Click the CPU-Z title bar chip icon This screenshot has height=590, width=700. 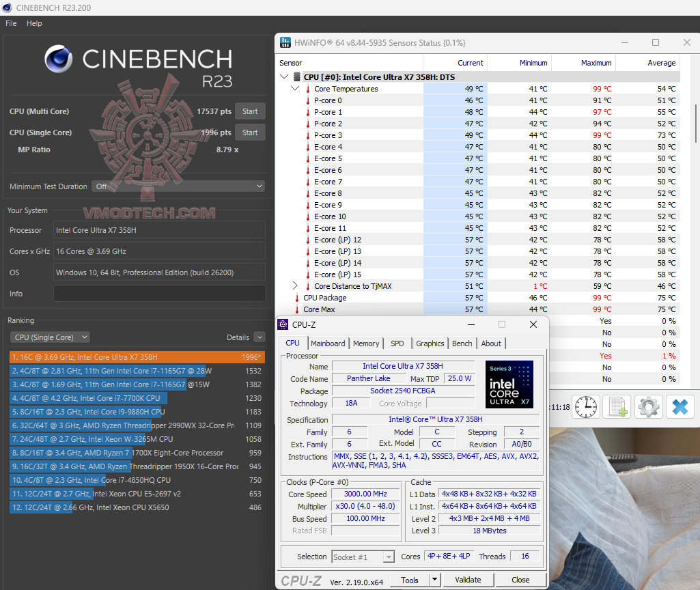pos(283,324)
